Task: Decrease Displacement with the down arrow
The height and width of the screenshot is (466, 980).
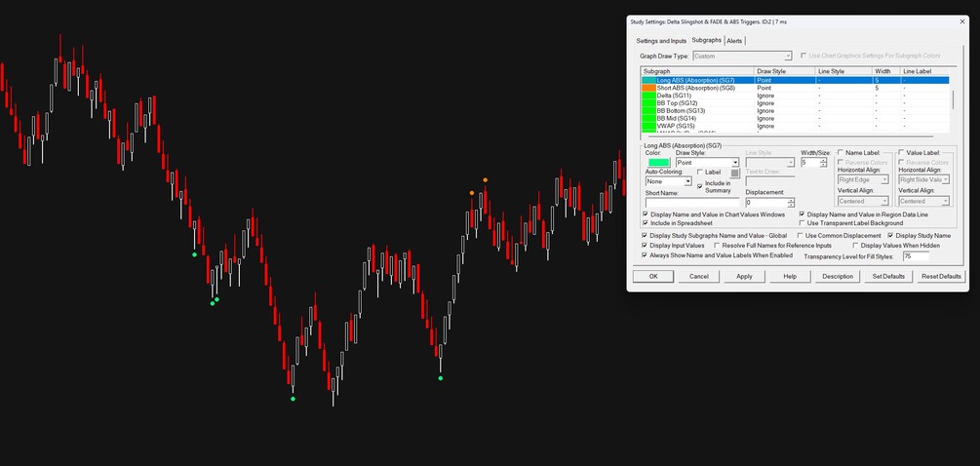Action: (791, 205)
